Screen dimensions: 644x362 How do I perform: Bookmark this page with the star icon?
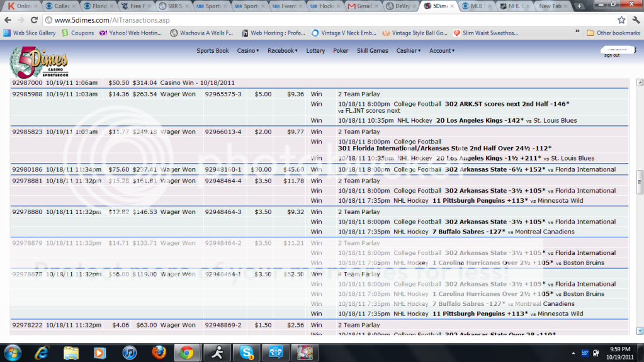(621, 20)
